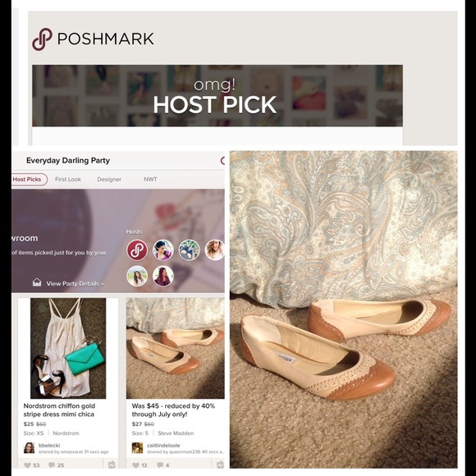Click the Nordstrom brand link
476x476 pixels.
(x=66, y=433)
